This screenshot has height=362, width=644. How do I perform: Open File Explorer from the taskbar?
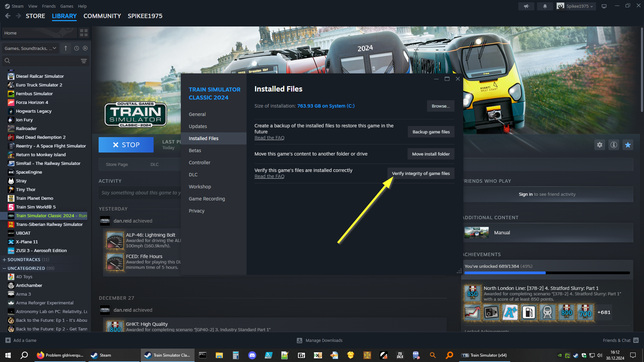pos(219,355)
